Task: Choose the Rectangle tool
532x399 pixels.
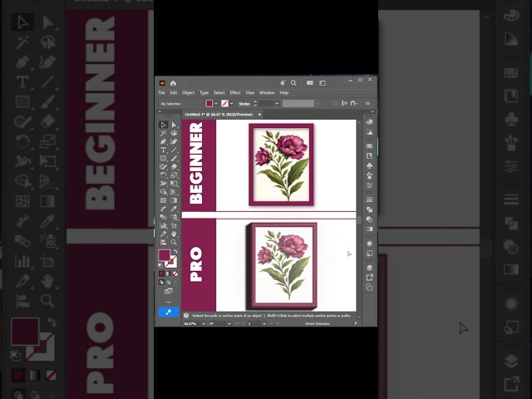Action: 163,159
